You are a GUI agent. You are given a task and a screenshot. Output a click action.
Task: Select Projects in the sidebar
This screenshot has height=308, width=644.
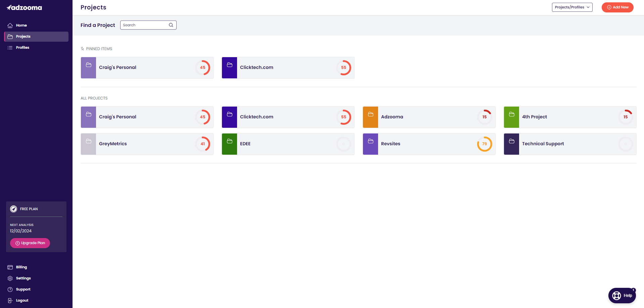36,37
